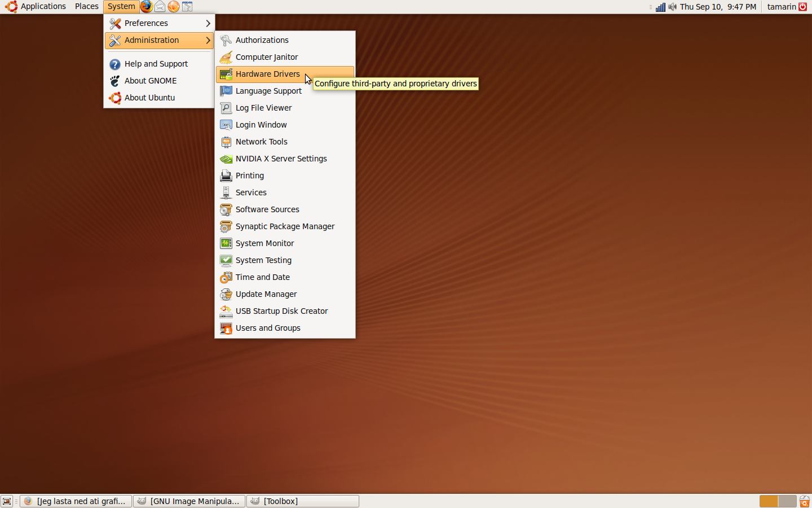Choose About Ubuntu from System menu
The width and height of the screenshot is (812, 508).
click(158, 98)
